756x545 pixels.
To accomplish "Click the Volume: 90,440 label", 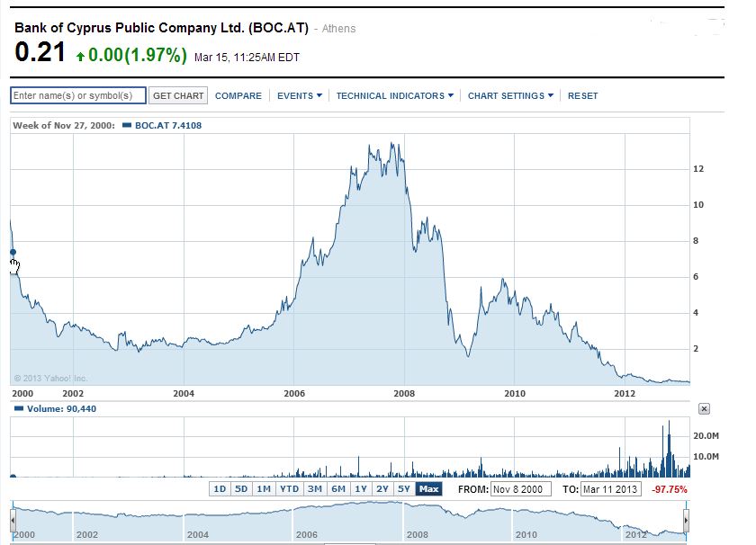I will click(62, 408).
